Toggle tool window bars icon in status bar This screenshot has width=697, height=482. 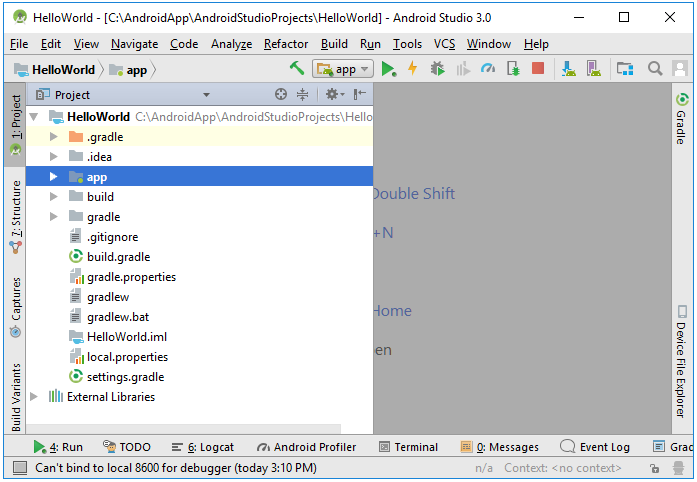point(20,467)
